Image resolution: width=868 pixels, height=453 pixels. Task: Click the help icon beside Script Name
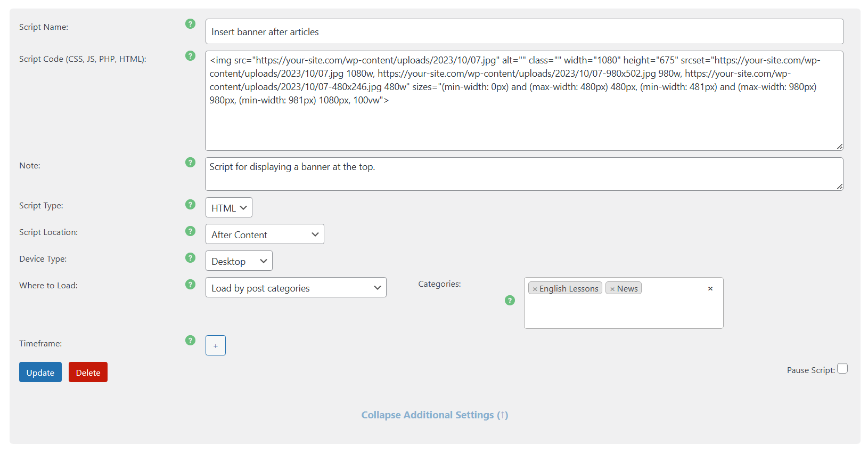(190, 24)
